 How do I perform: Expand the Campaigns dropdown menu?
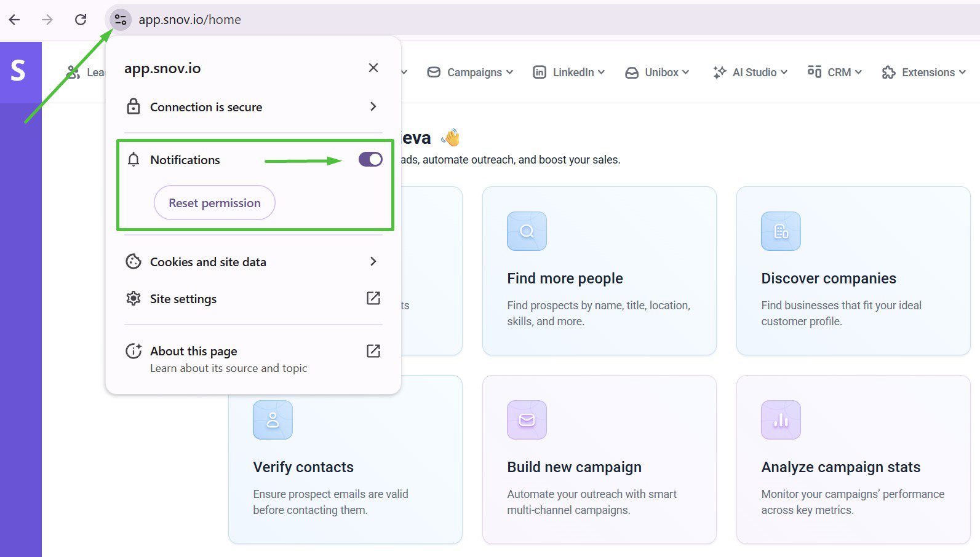pos(471,73)
